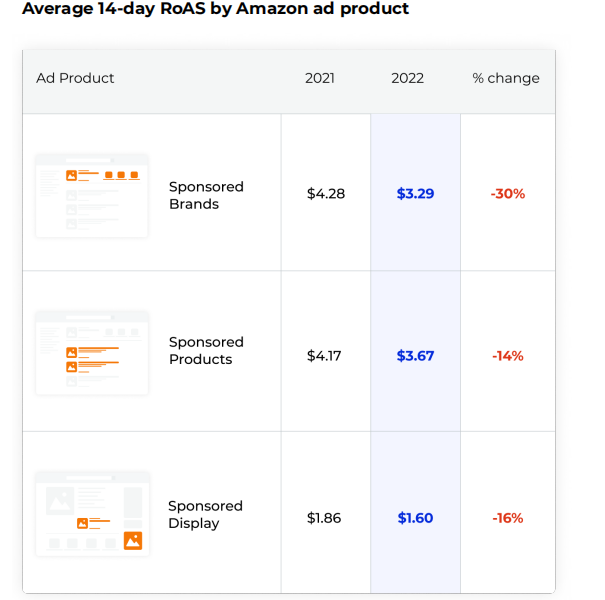Select the Ad Product column header
The height and width of the screenshot is (600, 605).
click(x=75, y=78)
